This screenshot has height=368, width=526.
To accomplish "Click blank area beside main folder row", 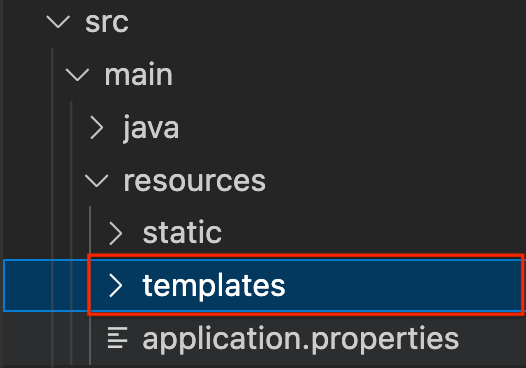I will coord(349,75).
